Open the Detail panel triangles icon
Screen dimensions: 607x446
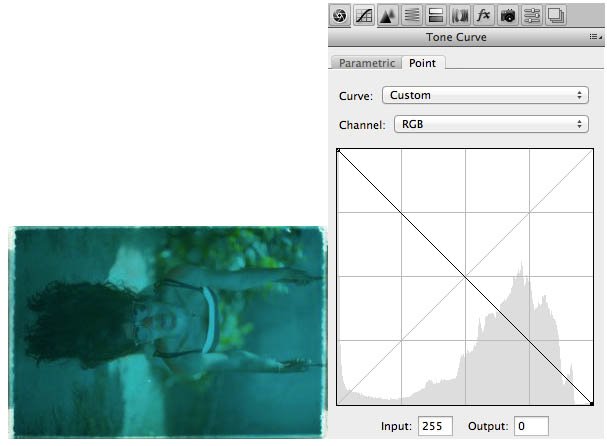(388, 15)
